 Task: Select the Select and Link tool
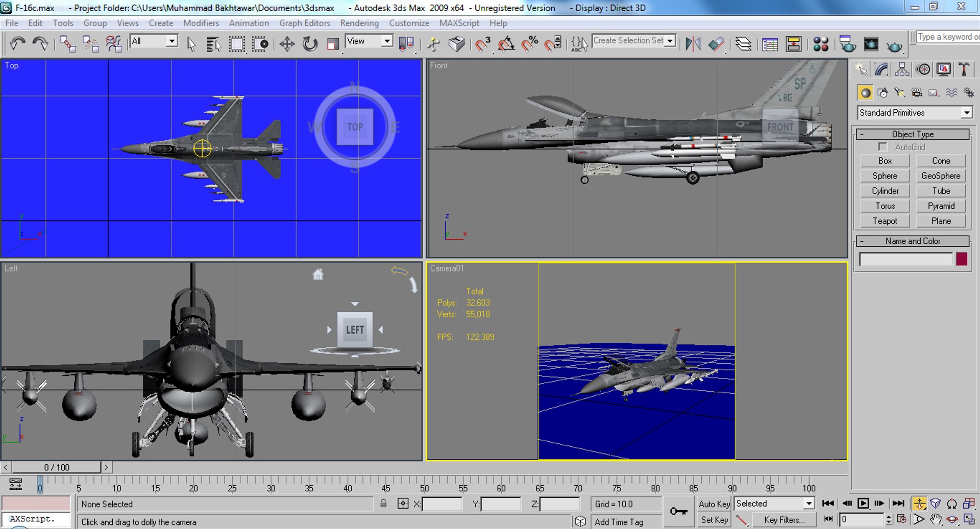(67, 44)
